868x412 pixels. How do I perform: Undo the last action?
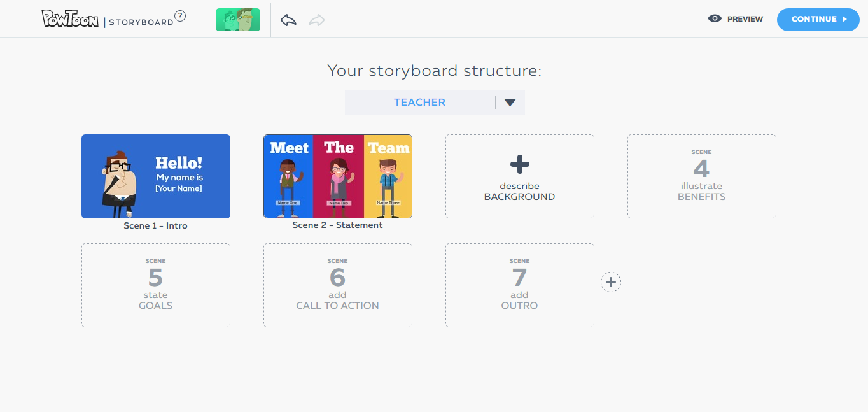(288, 20)
